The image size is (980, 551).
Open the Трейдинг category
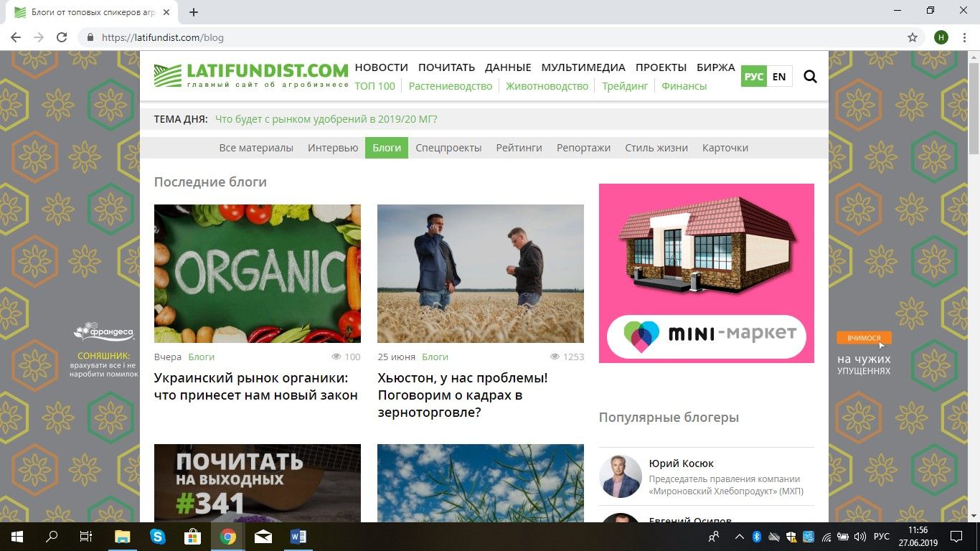[x=625, y=86]
